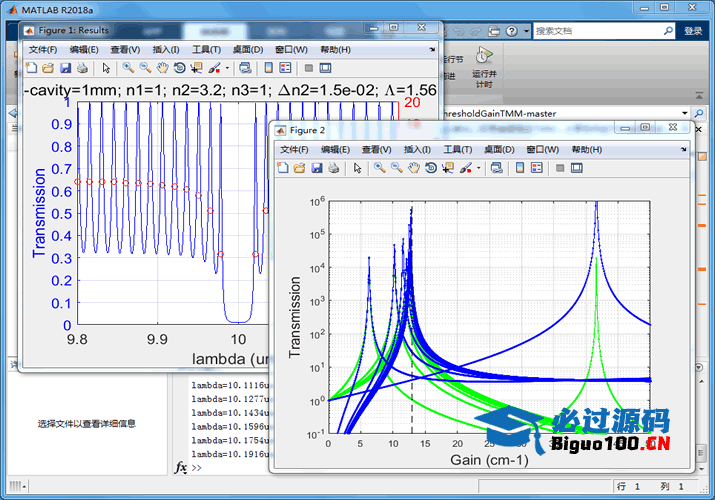Open brush color dropdown in Figure 1 toolbar
The image size is (715, 500).
[227, 68]
